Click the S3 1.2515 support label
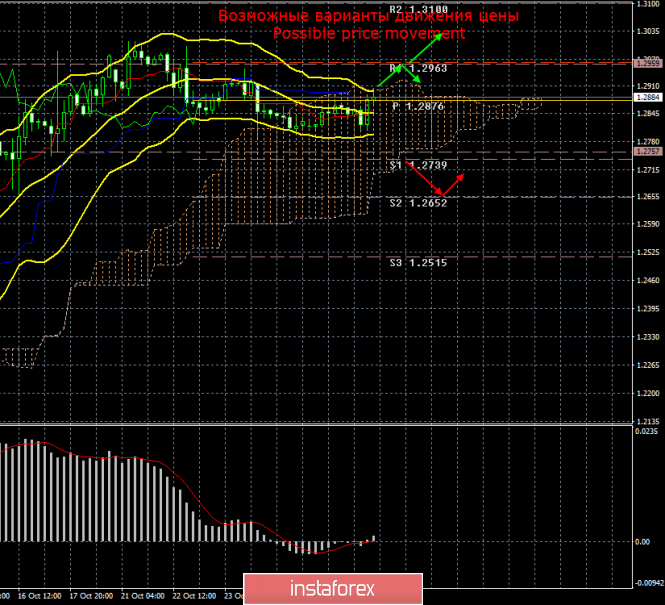 coord(419,263)
